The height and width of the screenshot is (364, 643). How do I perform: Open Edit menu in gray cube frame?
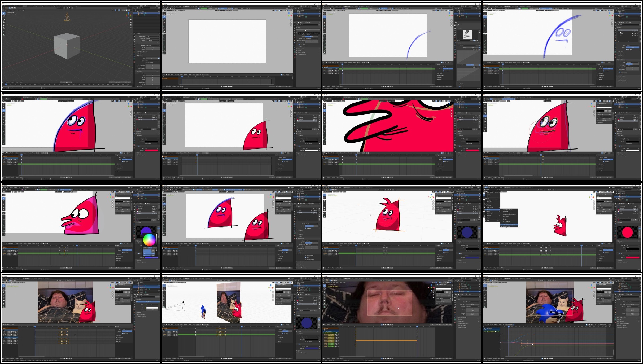click(x=8, y=6)
